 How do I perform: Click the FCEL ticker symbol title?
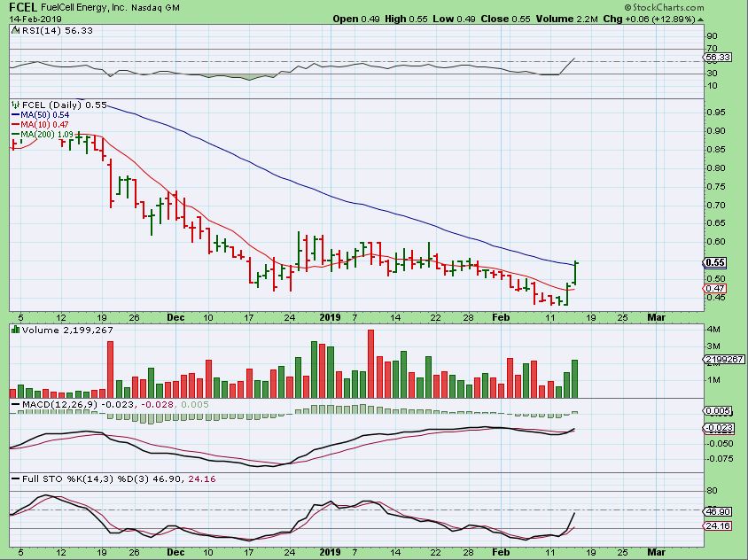click(21, 7)
